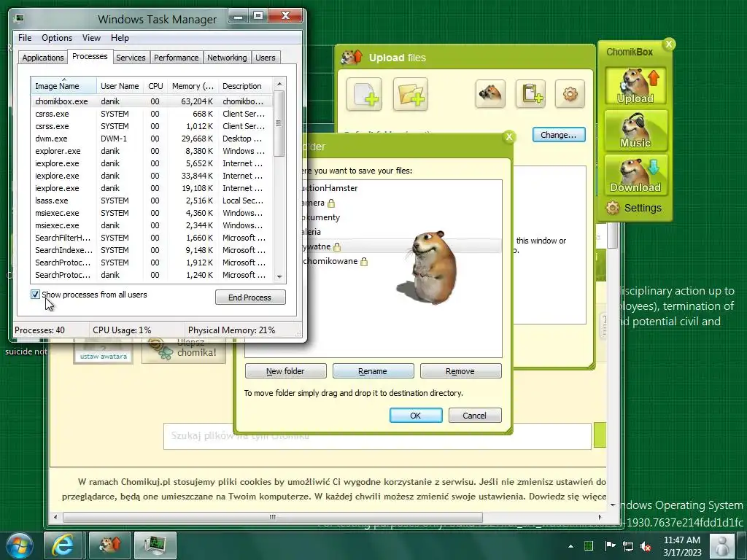
Task: Click the Ulepsz chomika! button
Action: [x=184, y=349]
